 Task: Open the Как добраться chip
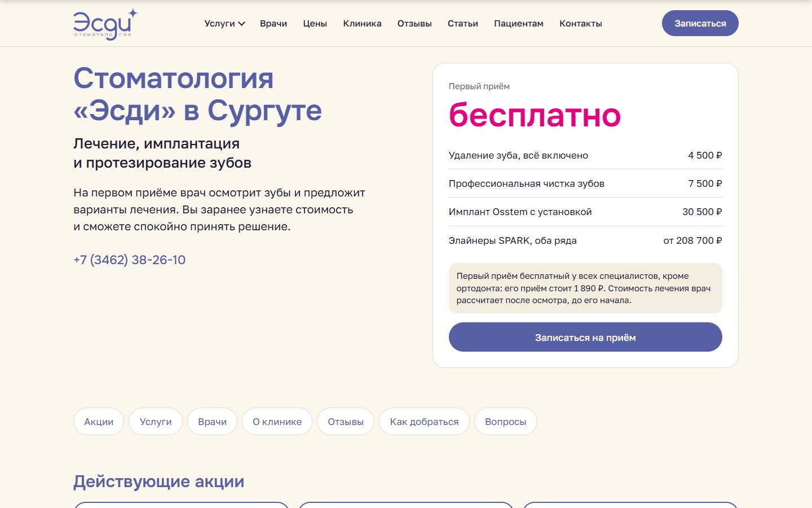(x=425, y=422)
